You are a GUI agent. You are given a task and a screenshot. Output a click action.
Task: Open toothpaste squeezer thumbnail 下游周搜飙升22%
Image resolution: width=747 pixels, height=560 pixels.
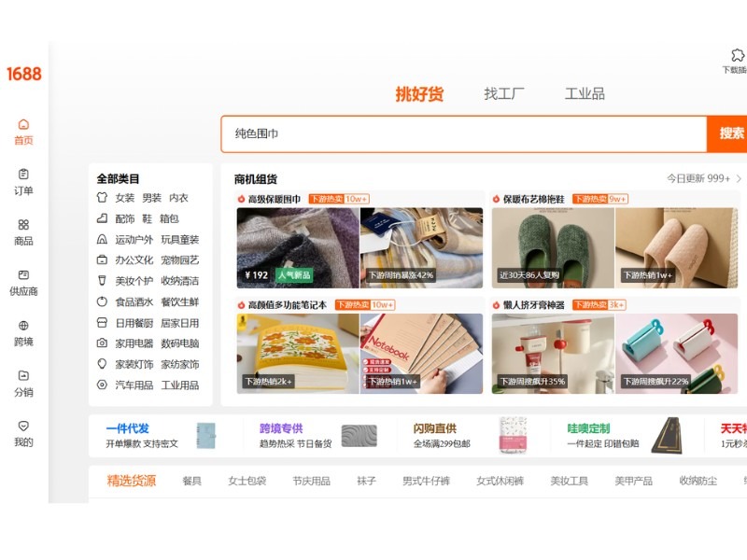click(x=676, y=354)
